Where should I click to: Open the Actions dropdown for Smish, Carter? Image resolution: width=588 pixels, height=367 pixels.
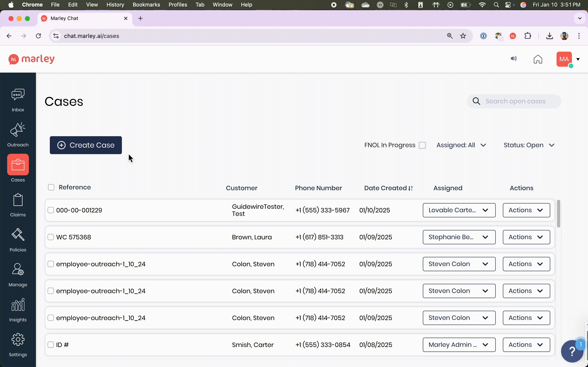click(x=526, y=344)
